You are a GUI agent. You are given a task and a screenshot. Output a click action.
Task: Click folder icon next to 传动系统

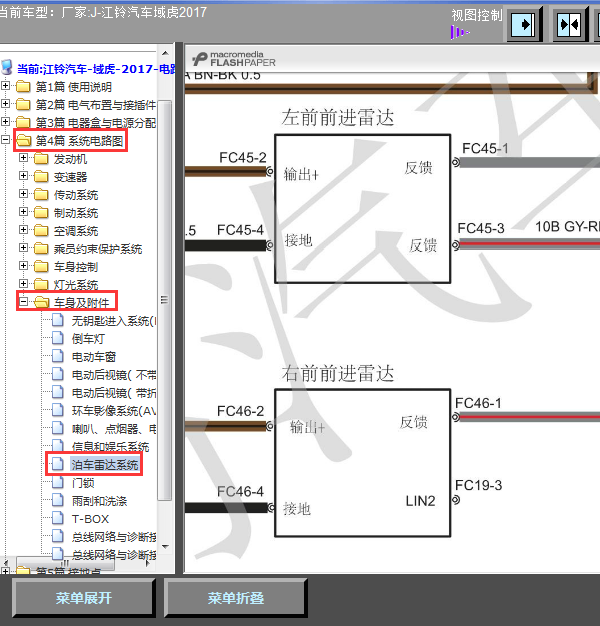[41, 195]
